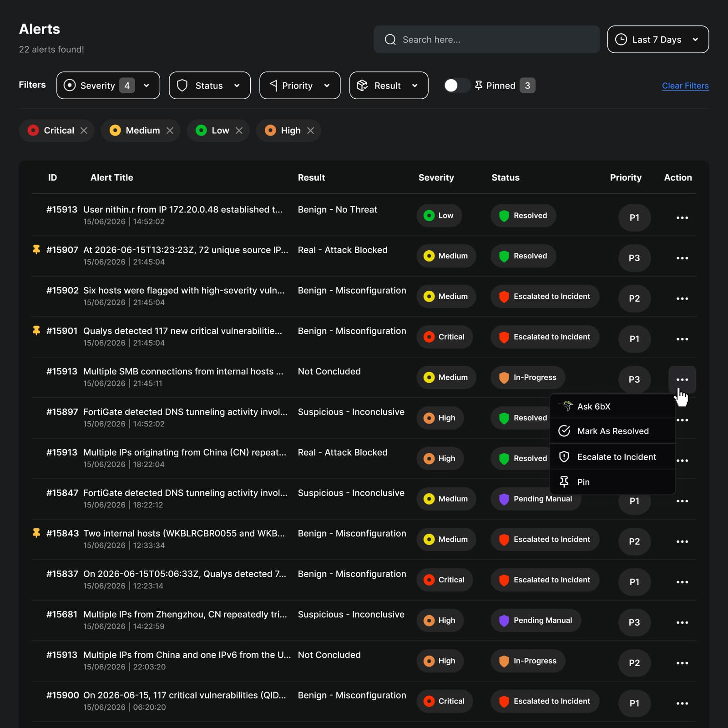Open action menu for Multiple IPs from China IPv6 alert

pyautogui.click(x=682, y=663)
